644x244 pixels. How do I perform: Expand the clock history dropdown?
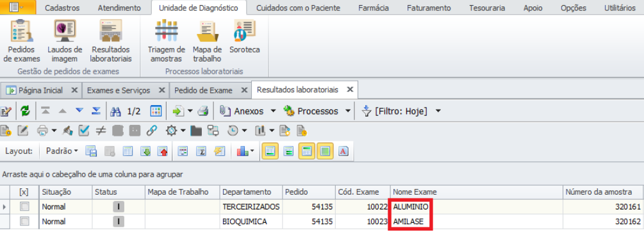(x=245, y=131)
